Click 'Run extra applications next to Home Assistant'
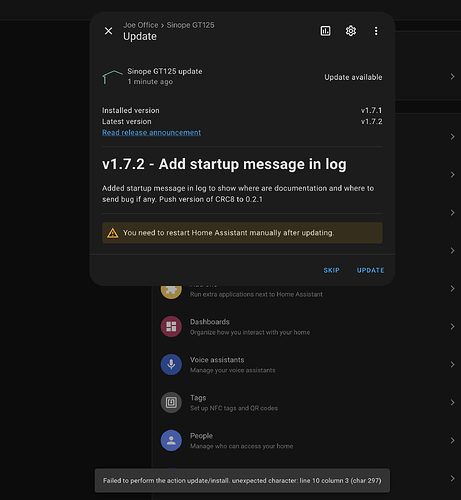 (256, 294)
